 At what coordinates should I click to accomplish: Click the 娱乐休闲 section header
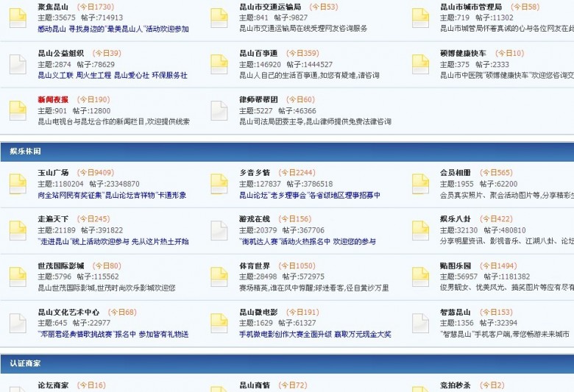[x=25, y=151]
